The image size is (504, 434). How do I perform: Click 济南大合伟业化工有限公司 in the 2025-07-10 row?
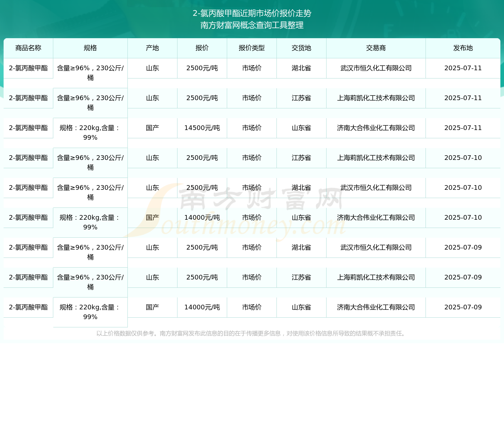click(x=376, y=218)
